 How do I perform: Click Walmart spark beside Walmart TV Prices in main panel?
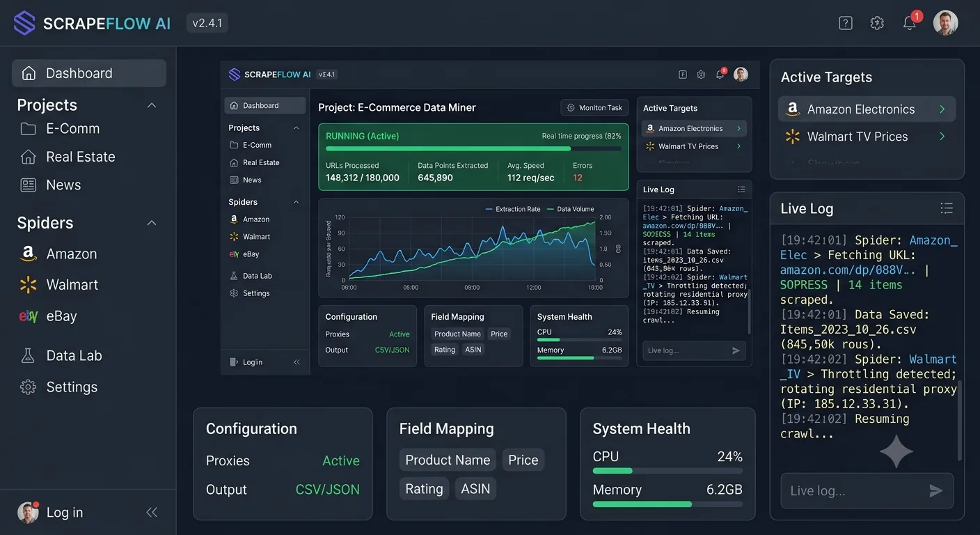tap(792, 137)
